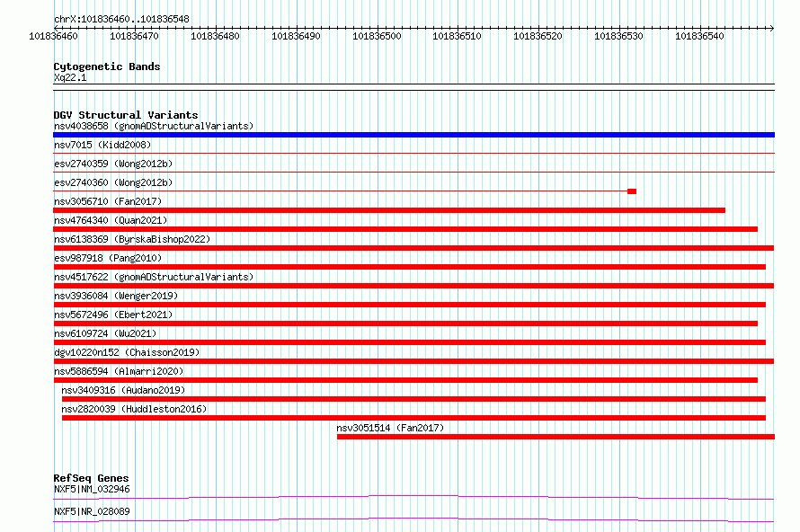Click ruler position 101836530

[x=618, y=36]
